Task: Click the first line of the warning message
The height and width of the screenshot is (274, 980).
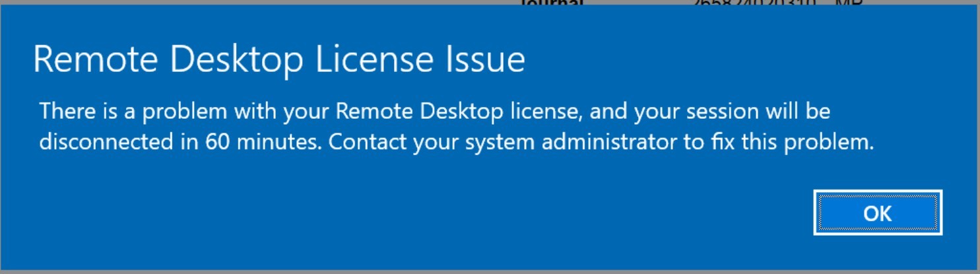Action: [435, 113]
